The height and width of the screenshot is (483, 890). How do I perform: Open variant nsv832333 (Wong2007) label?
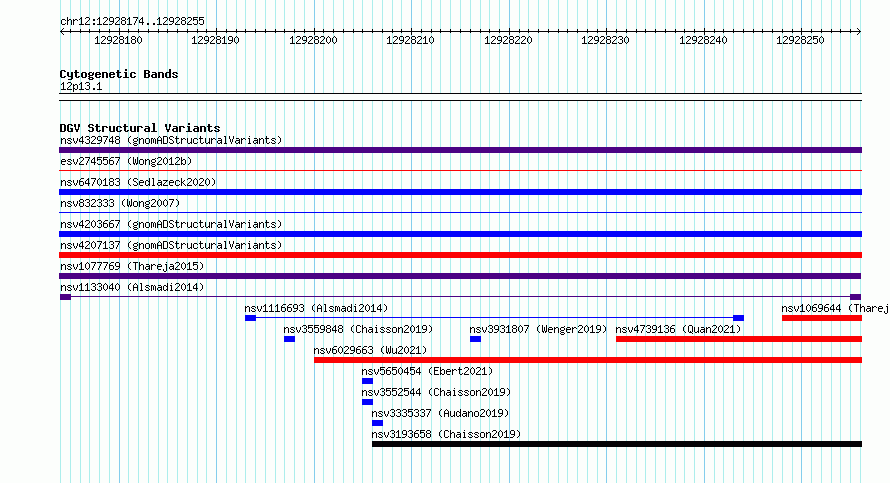click(x=120, y=203)
